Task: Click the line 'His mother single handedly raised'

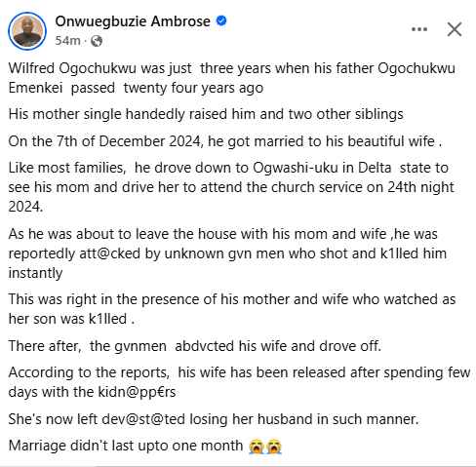Action: [x=206, y=114]
